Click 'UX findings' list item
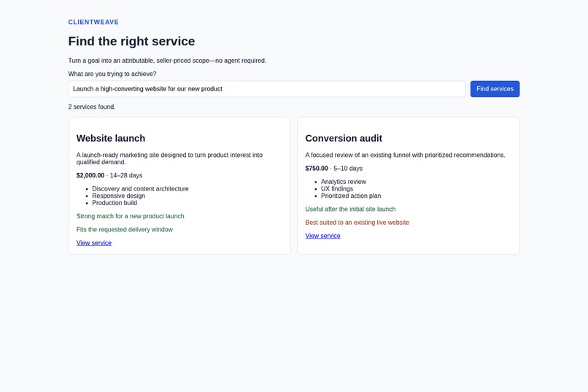 click(x=337, y=188)
